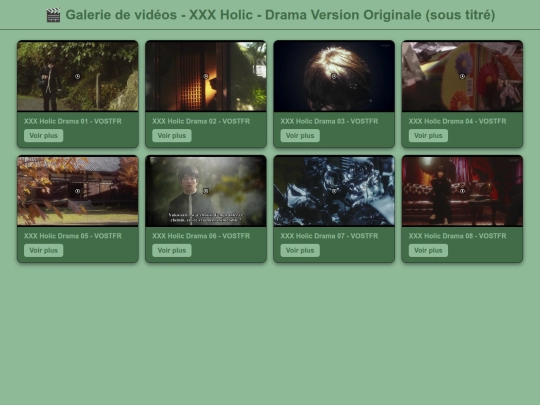Click the clapperboard icon in the page header

tap(53, 15)
